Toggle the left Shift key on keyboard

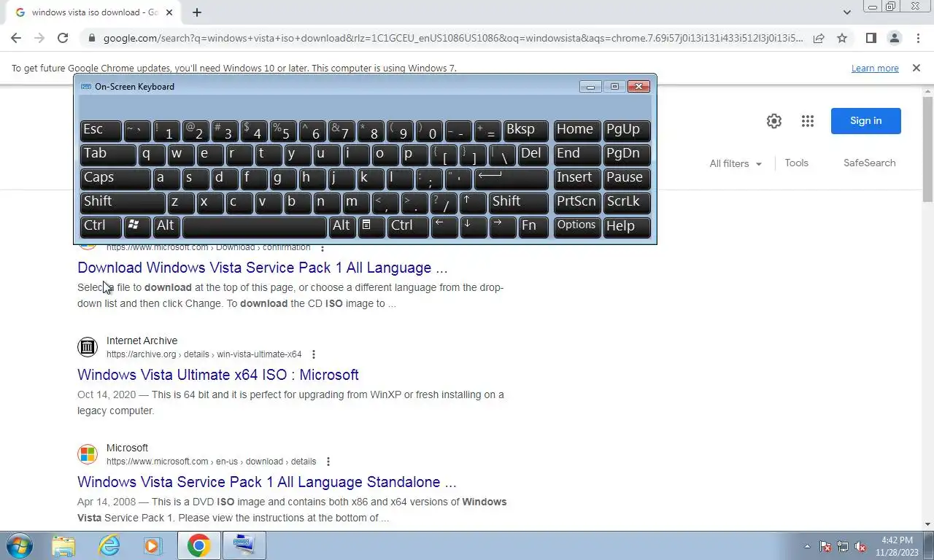click(123, 203)
